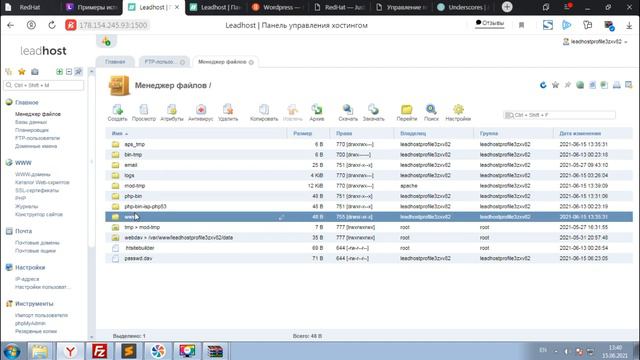Click the Копировать (Copy) toolbar icon
Screen dimensions: 640x360
264,112
